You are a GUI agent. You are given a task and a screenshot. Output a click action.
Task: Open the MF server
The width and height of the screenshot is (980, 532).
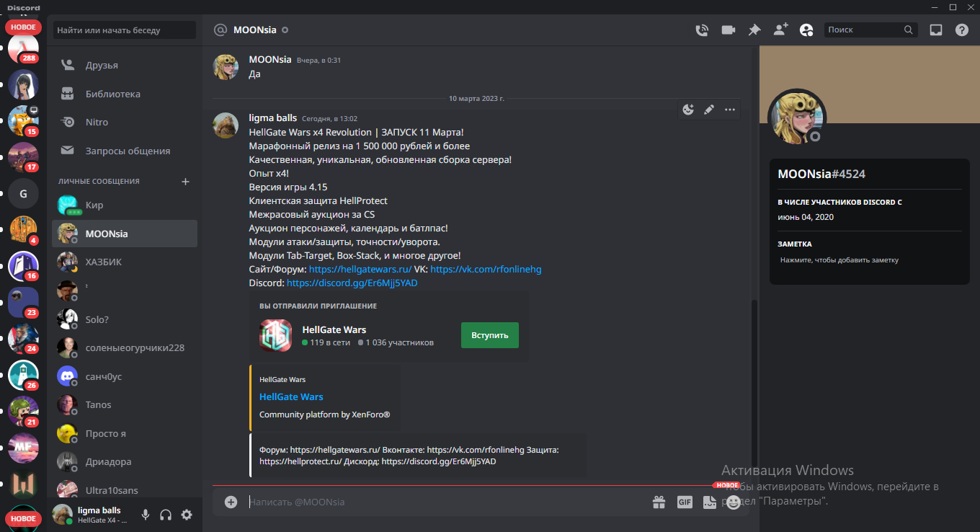click(x=23, y=448)
